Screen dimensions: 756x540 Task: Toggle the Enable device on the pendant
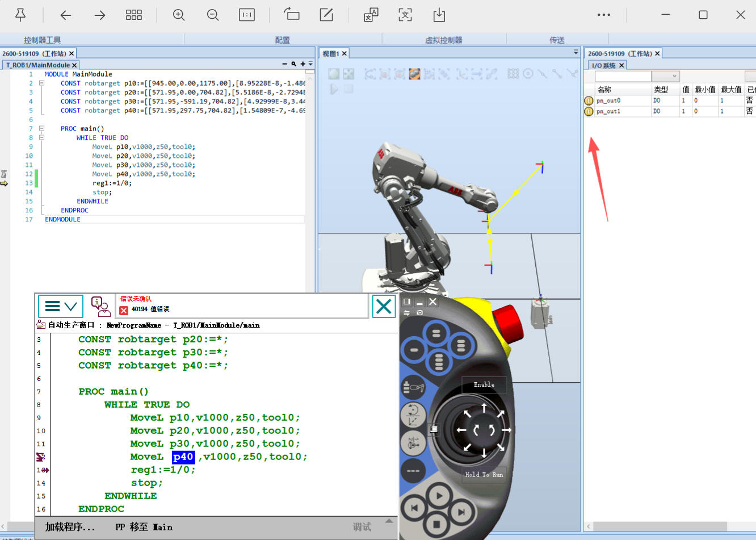[x=484, y=384]
